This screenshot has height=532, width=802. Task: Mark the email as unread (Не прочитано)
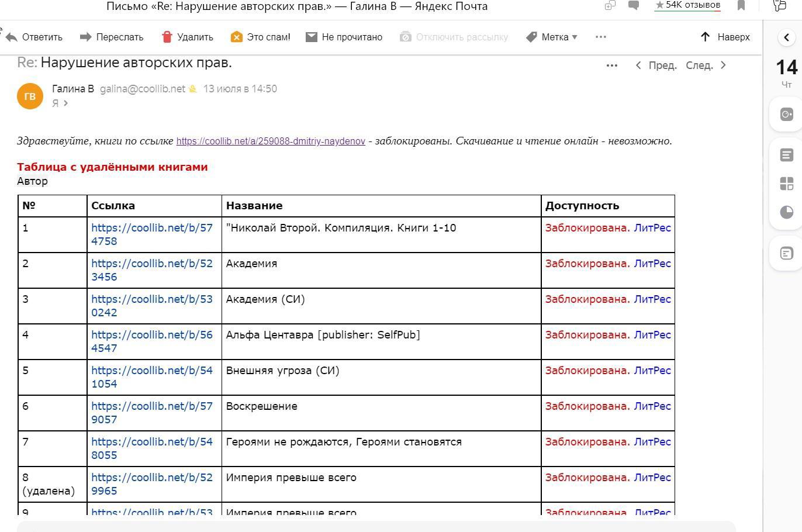pyautogui.click(x=344, y=37)
